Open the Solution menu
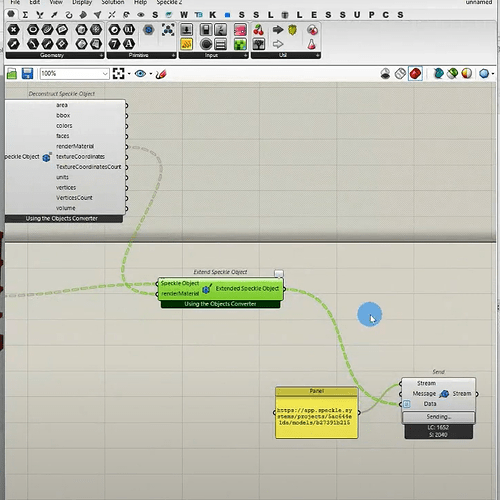500x500 pixels. click(113, 2)
